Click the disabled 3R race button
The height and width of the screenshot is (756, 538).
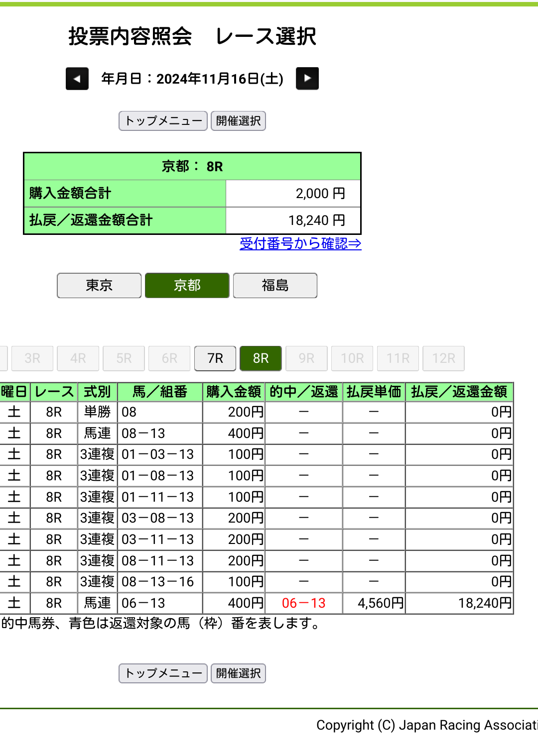[32, 358]
